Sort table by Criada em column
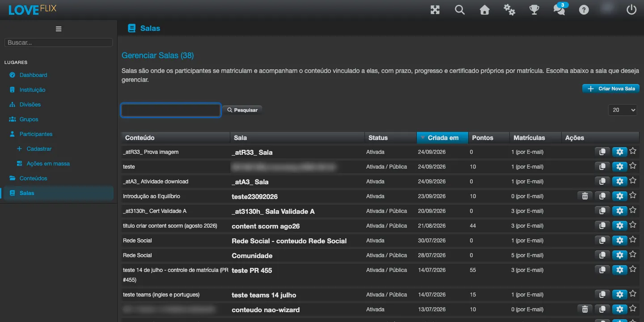The height and width of the screenshot is (322, 644). [442, 138]
